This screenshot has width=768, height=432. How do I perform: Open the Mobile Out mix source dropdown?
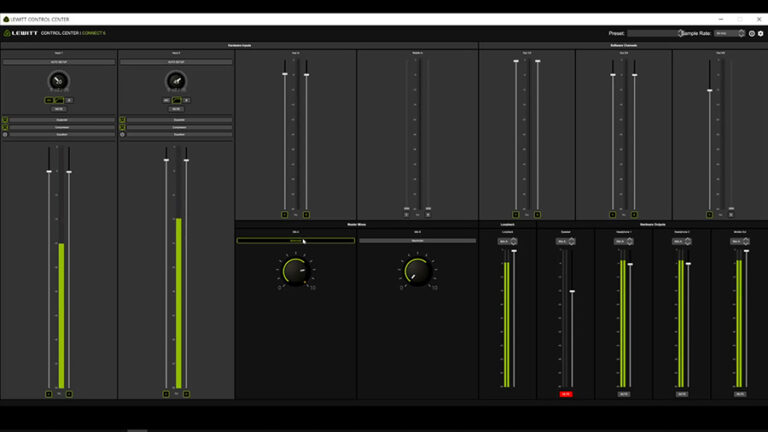coord(740,241)
